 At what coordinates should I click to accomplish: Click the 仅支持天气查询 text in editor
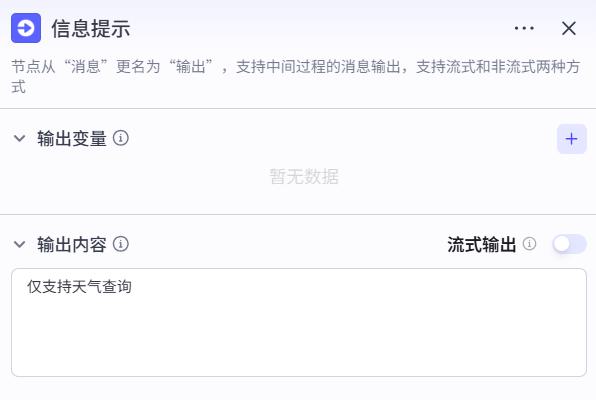pos(79,287)
